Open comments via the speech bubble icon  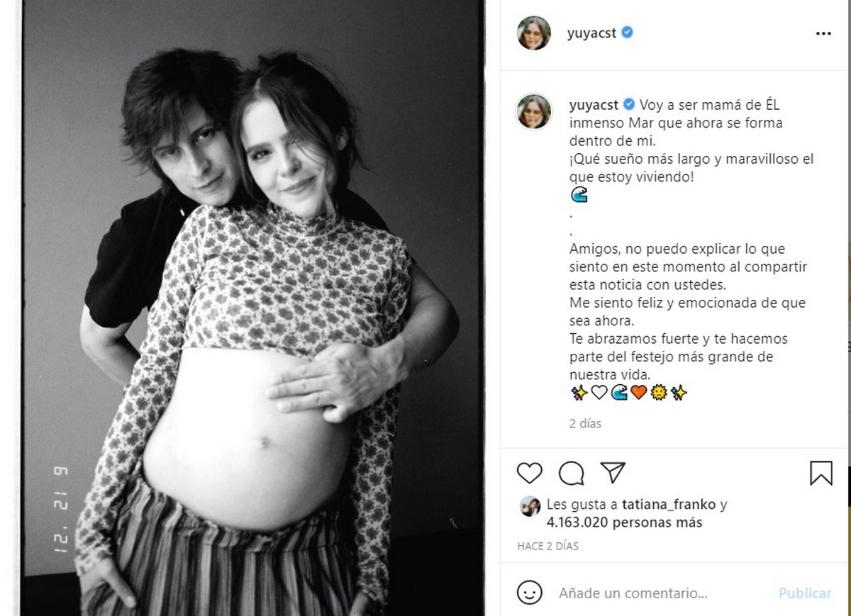(571, 473)
